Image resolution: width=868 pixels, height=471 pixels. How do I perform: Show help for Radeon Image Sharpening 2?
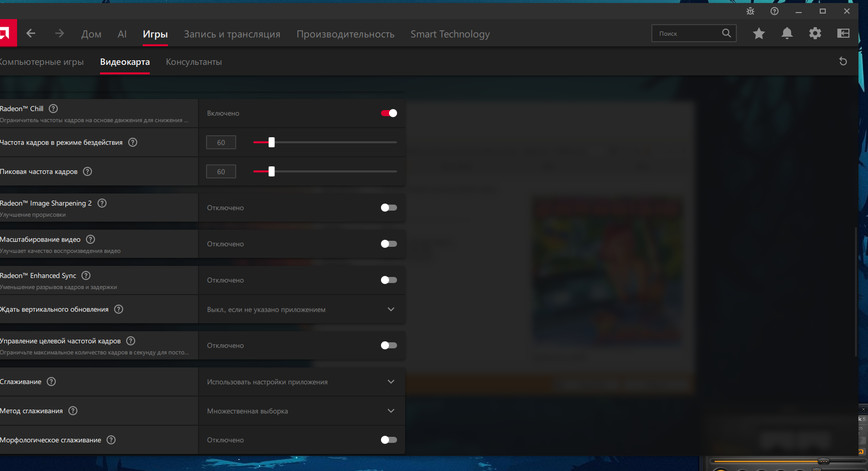coord(102,203)
